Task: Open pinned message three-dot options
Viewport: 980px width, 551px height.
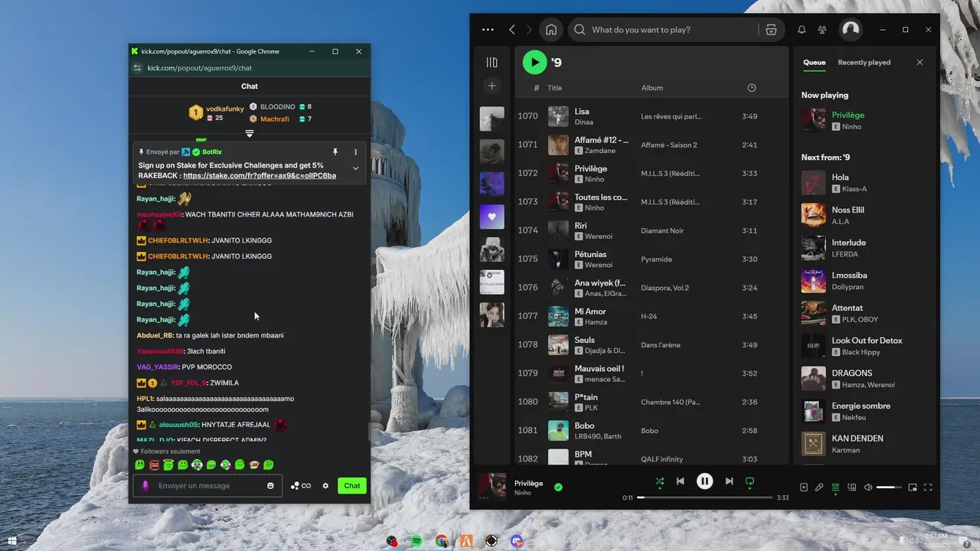Action: click(x=355, y=152)
